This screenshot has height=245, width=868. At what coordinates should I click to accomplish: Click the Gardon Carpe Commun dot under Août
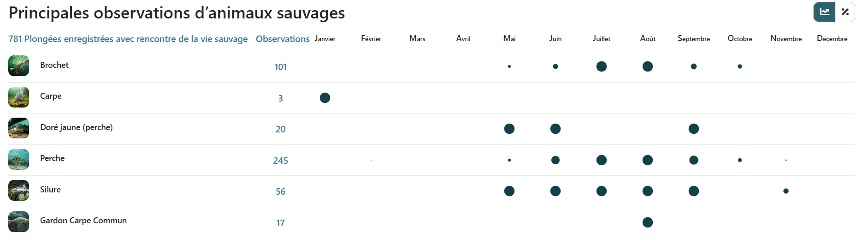(648, 222)
